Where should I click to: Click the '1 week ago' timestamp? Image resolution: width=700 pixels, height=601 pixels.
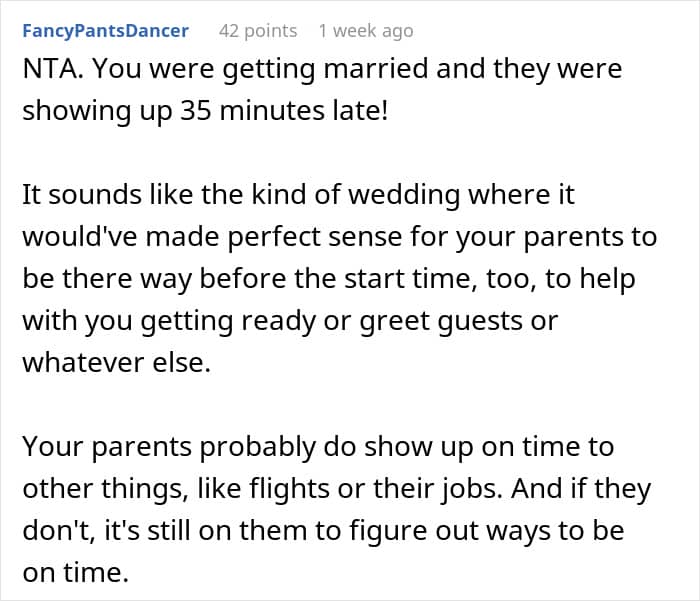click(365, 31)
